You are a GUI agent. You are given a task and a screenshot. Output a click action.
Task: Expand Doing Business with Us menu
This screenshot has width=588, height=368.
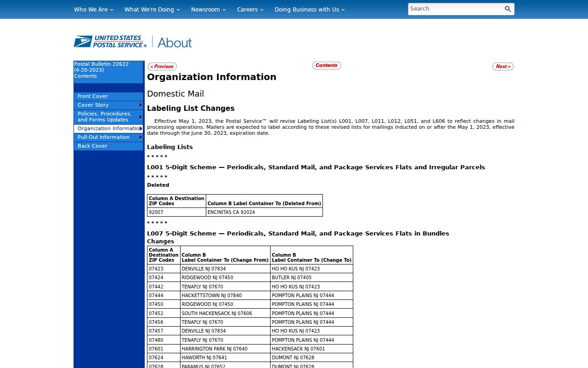[310, 9]
